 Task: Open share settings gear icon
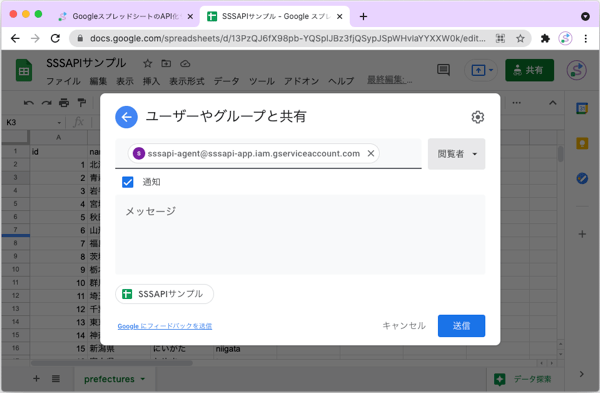click(477, 117)
